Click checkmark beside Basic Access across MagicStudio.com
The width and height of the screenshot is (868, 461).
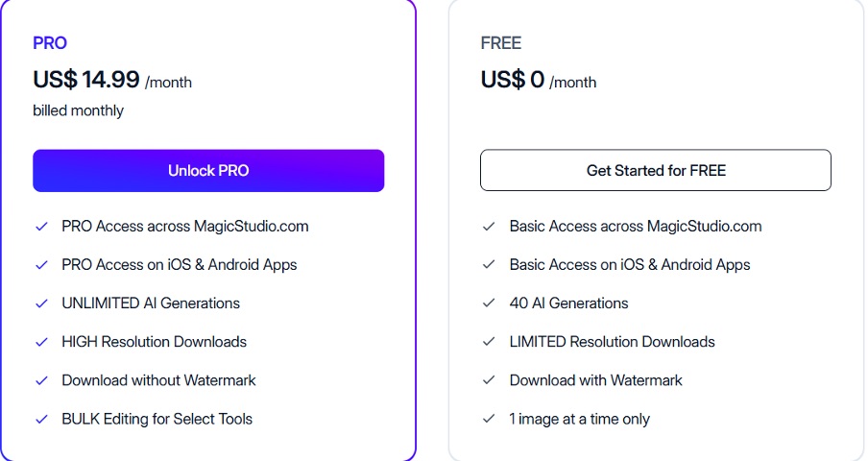tap(490, 227)
